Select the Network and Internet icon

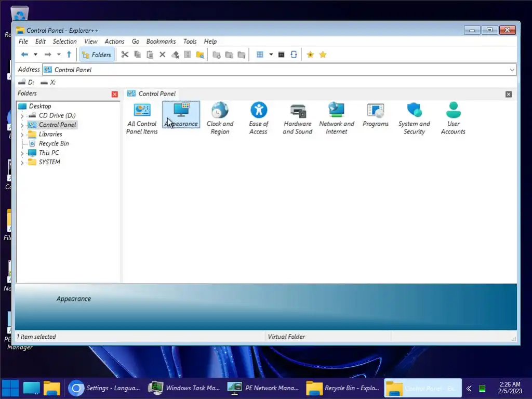(x=337, y=118)
